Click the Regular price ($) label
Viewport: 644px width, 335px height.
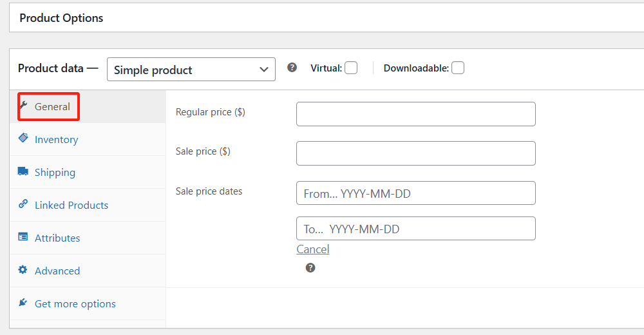tap(211, 112)
